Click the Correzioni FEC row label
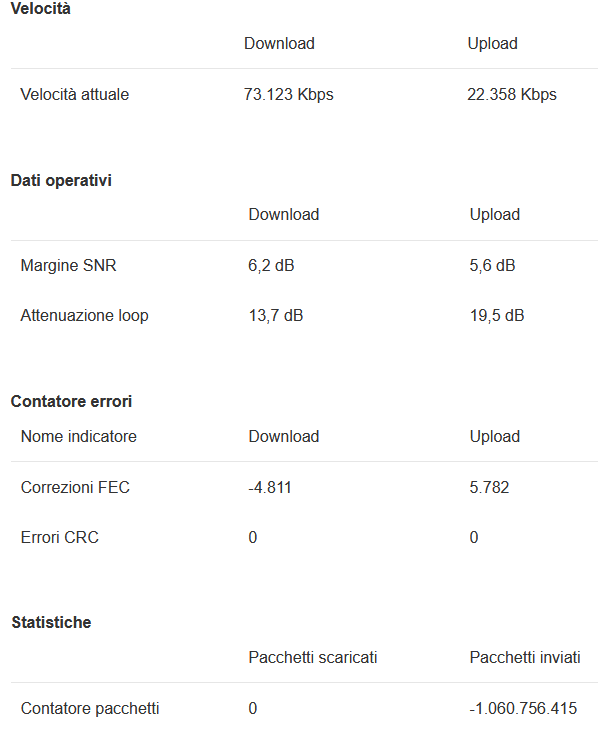This screenshot has width=598, height=745. tap(75, 487)
